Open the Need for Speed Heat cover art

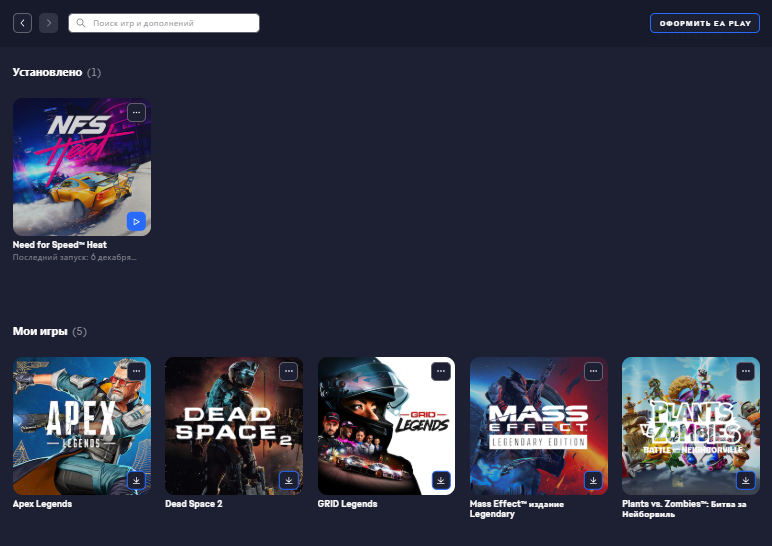(x=82, y=167)
